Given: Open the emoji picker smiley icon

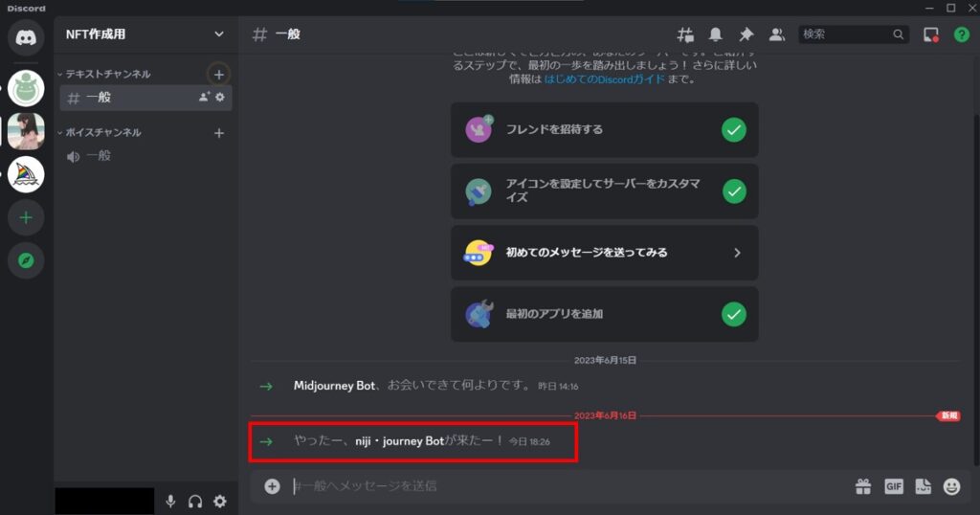Looking at the screenshot, I should click(x=952, y=486).
